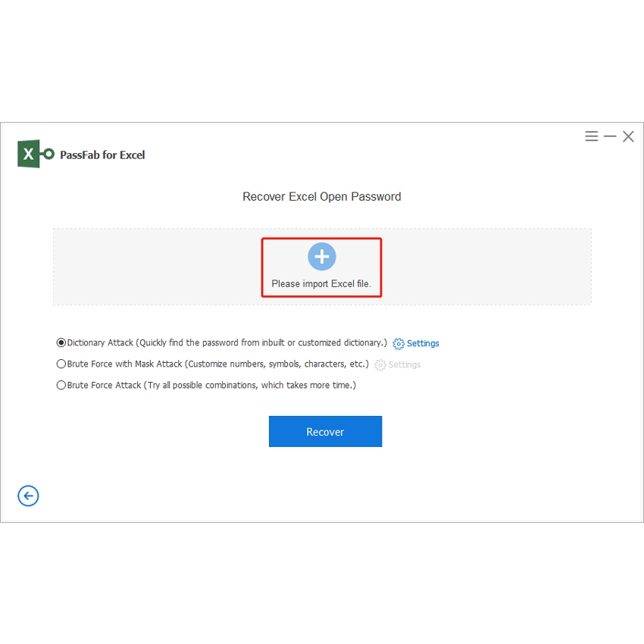Screen dimensions: 644x644
Task: Click the 'Please import Excel file.' text
Action: pyautogui.click(x=321, y=284)
